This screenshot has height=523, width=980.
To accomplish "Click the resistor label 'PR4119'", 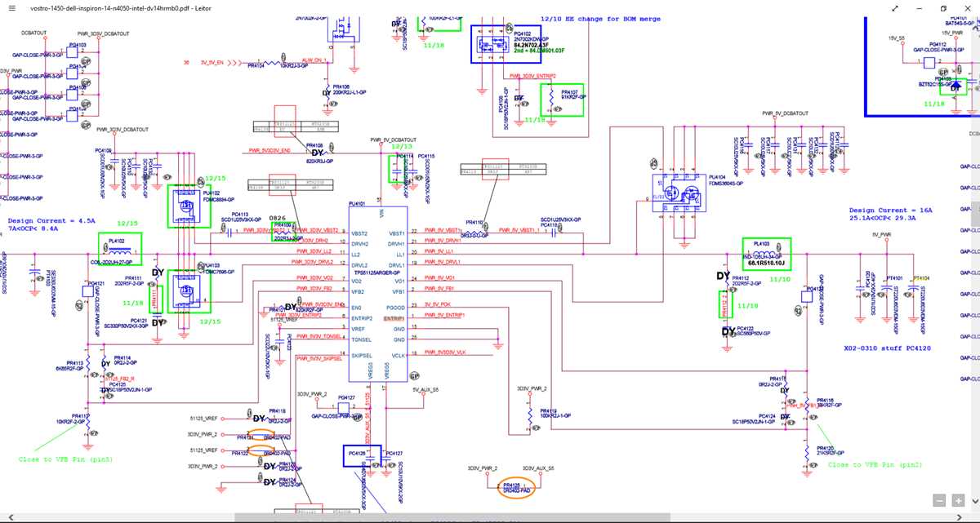I will click(547, 410).
